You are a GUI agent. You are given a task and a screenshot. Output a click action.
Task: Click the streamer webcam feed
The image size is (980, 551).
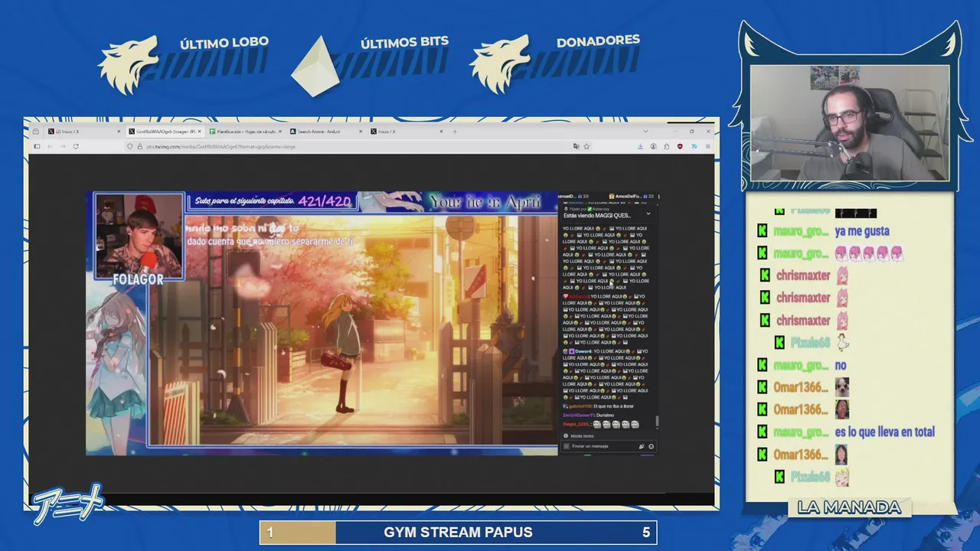tap(850, 122)
